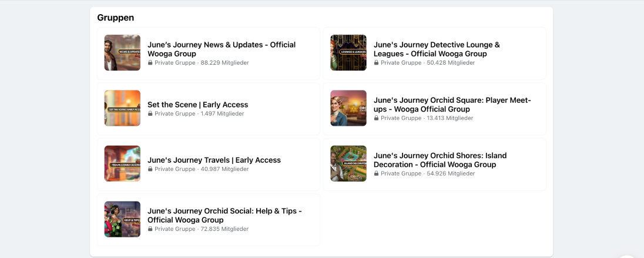Open the Orchid Social Help & Tips thumbnail
644x258 pixels.
click(x=122, y=219)
